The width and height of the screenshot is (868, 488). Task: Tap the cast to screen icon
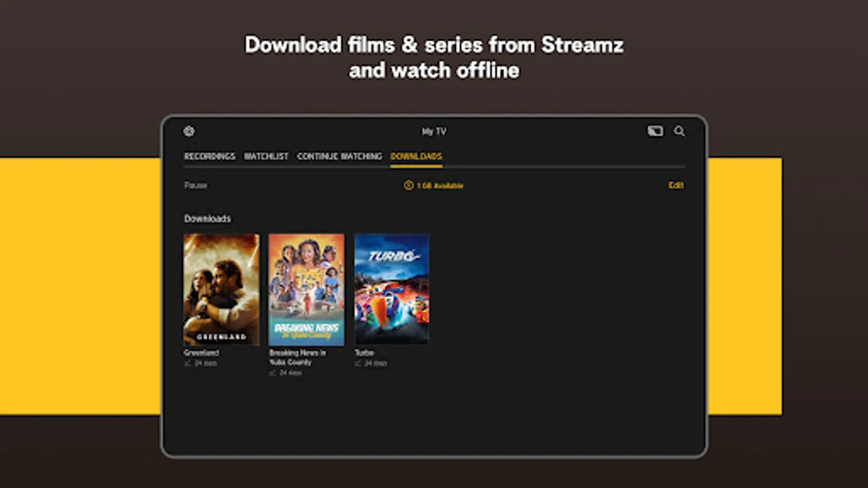click(x=655, y=131)
